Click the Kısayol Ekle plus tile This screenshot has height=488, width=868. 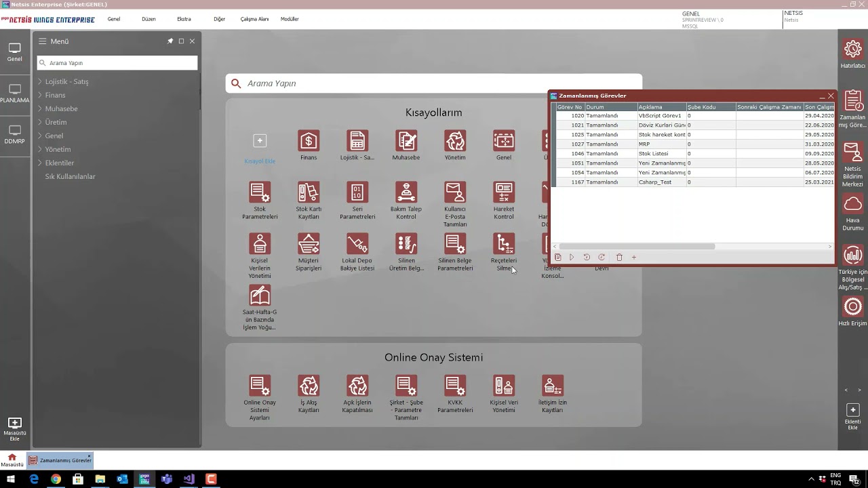tap(260, 141)
